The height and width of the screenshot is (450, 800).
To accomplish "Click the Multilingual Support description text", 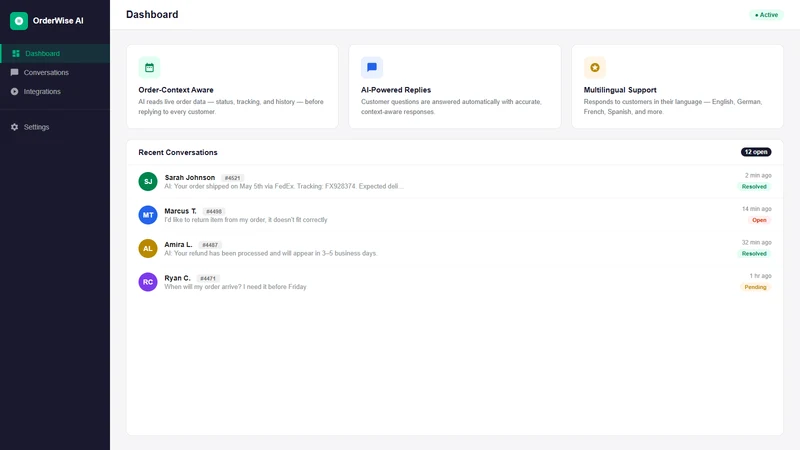I will point(672,107).
